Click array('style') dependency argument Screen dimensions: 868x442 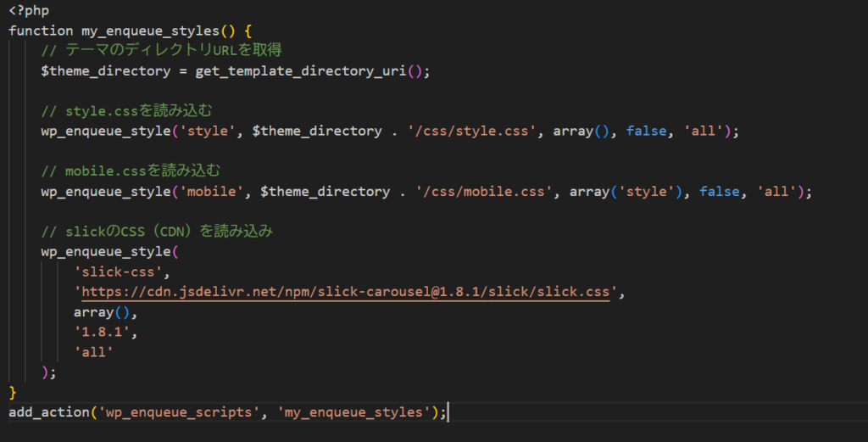[626, 192]
